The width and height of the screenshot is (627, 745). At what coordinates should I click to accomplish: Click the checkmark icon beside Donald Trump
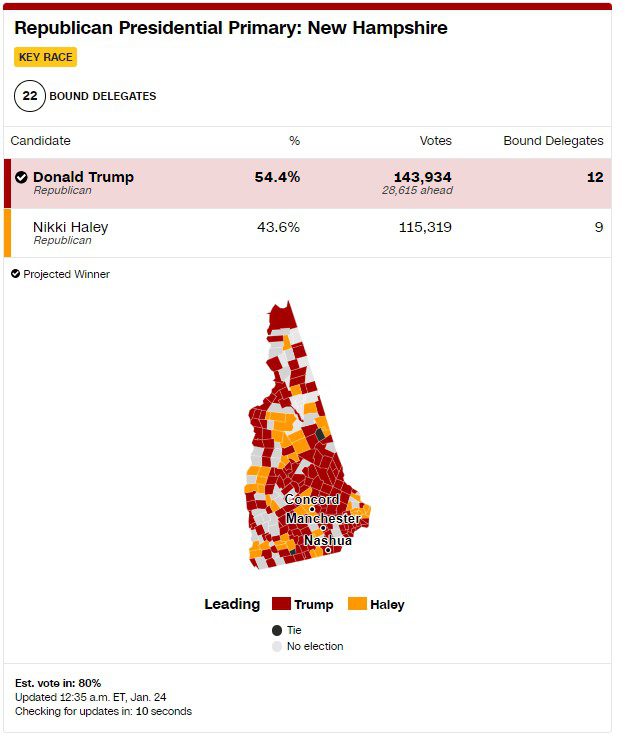pyautogui.click(x=21, y=177)
